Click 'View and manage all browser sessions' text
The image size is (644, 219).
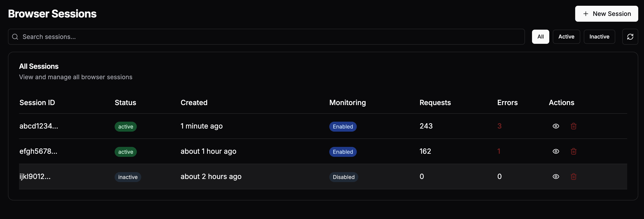[76, 77]
